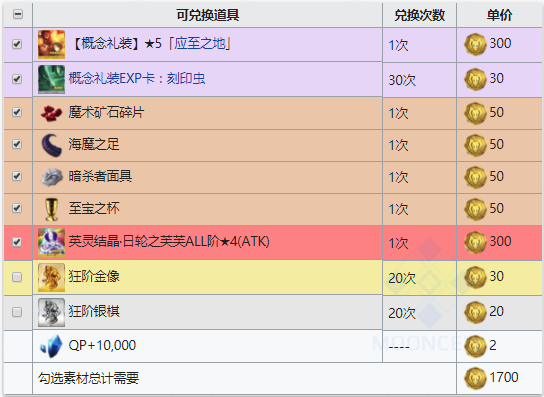Click the gold coin in 狂阶金像 price

[475, 277]
